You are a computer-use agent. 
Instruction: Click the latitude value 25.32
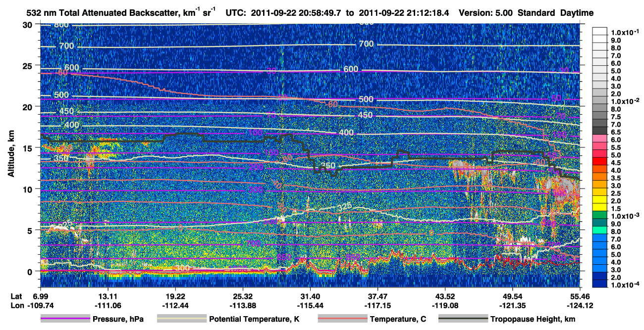(242, 295)
